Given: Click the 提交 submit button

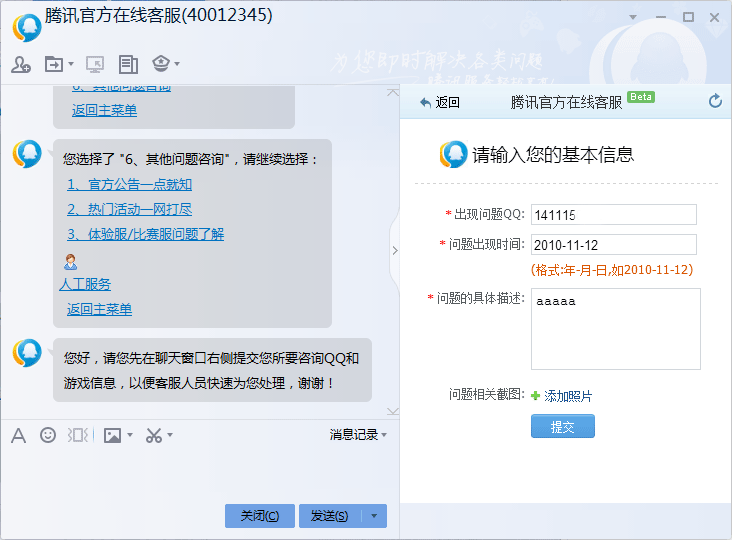Looking at the screenshot, I should pos(563,426).
